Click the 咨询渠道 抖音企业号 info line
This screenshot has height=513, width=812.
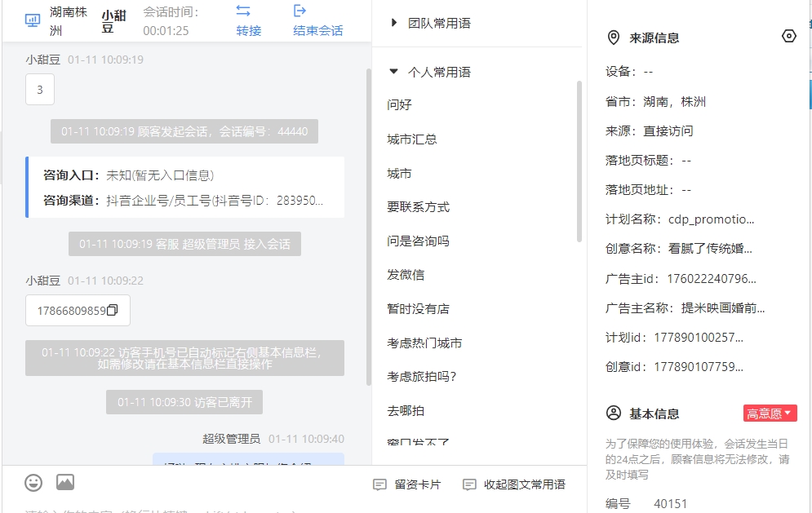[184, 201]
